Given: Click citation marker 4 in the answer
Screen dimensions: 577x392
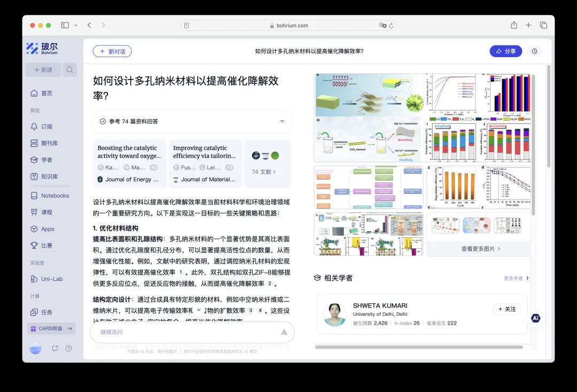Looking at the screenshot, I should (x=260, y=310).
